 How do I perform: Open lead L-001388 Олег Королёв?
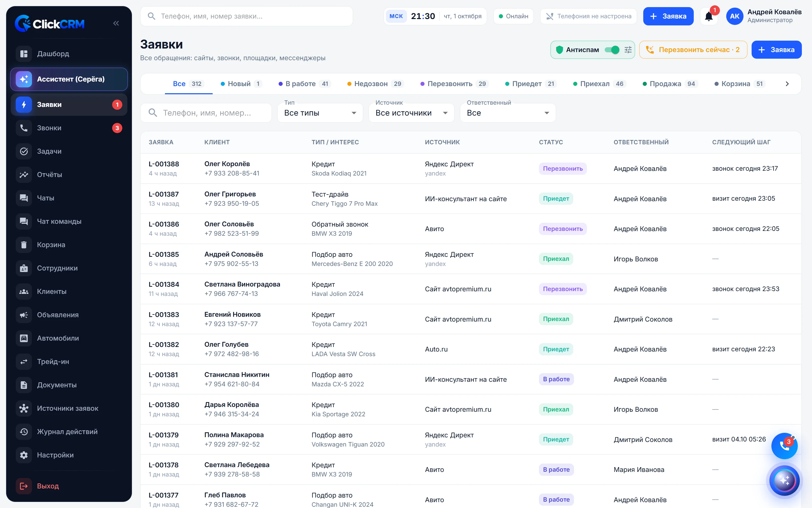coord(471,169)
